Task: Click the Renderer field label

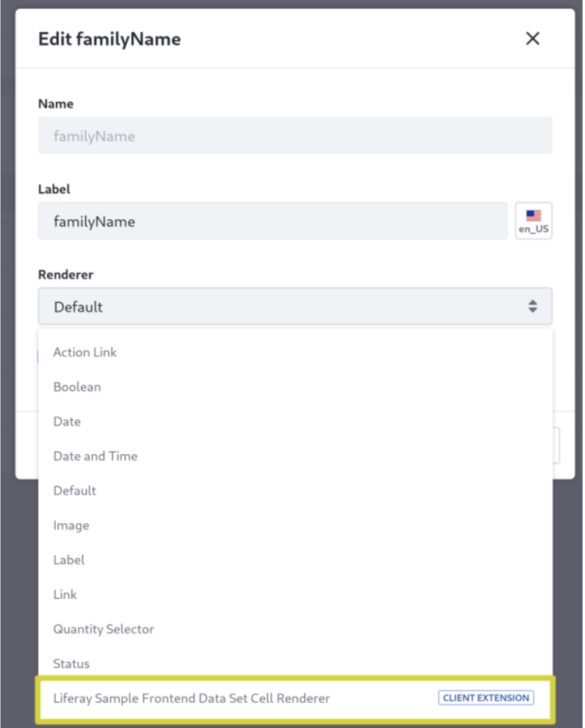Action: (66, 275)
